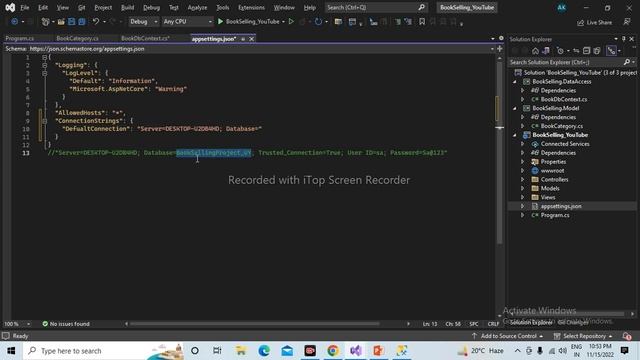Toggle Preview Selected Items button in Solution Explorer
Screen dimensions: 640x360
[611, 51]
